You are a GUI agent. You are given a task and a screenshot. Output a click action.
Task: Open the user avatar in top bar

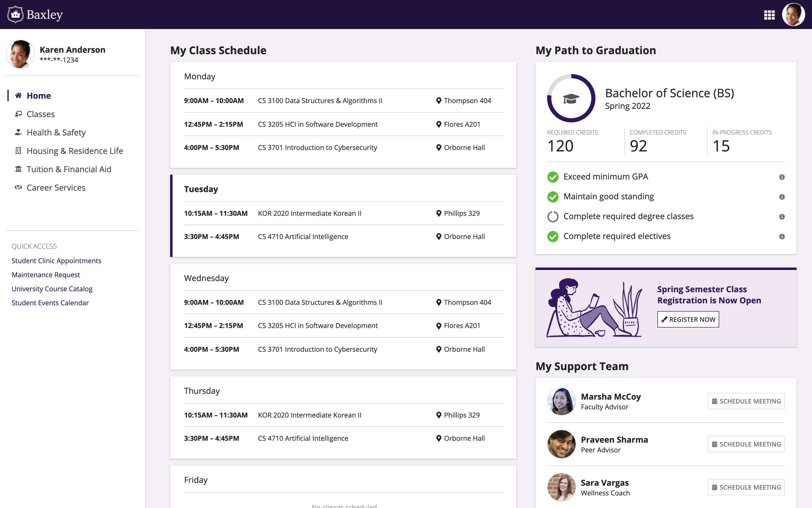pyautogui.click(x=793, y=15)
